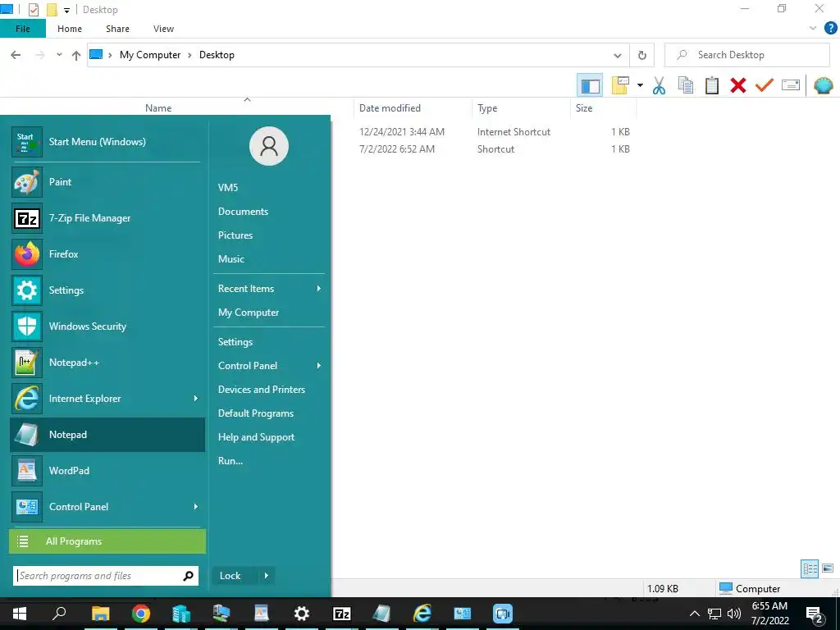
Task: Open Settings in the left Start menu list
Action: [107, 290]
